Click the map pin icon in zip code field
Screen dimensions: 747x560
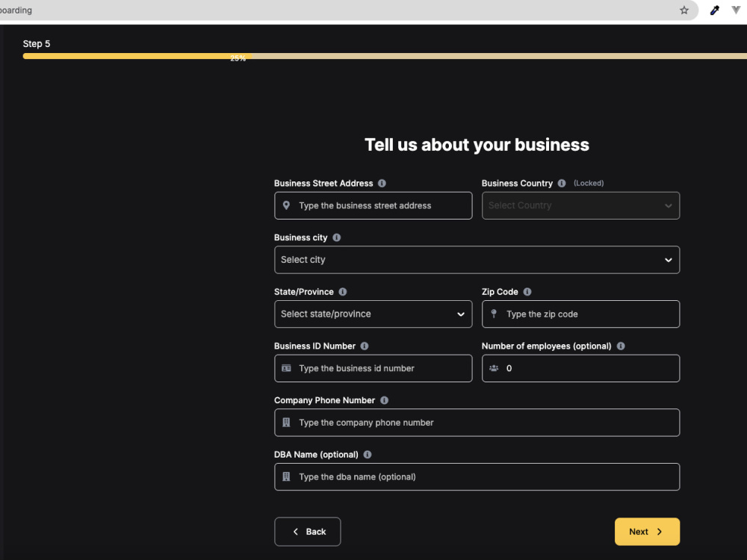pos(494,314)
